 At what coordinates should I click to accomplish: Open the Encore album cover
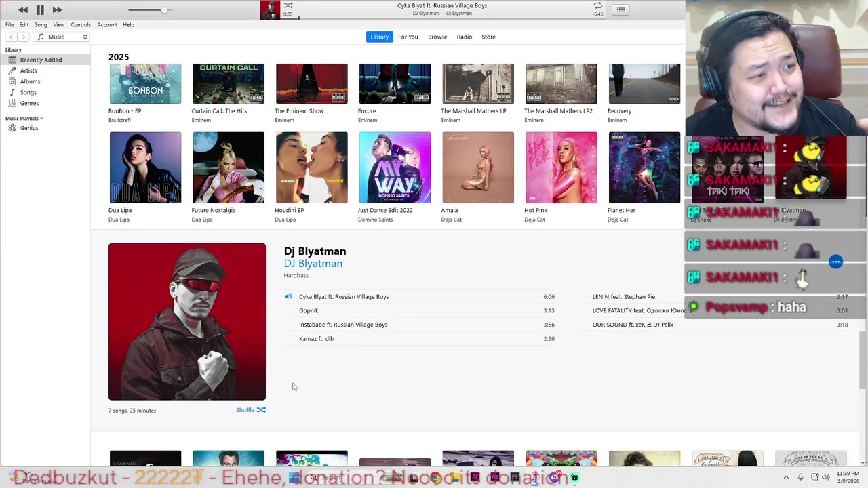point(395,83)
